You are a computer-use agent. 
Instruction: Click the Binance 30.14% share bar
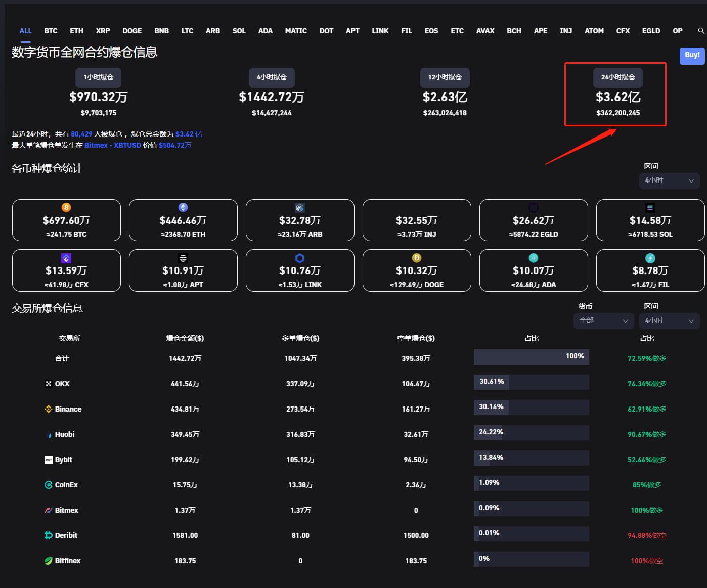click(532, 408)
